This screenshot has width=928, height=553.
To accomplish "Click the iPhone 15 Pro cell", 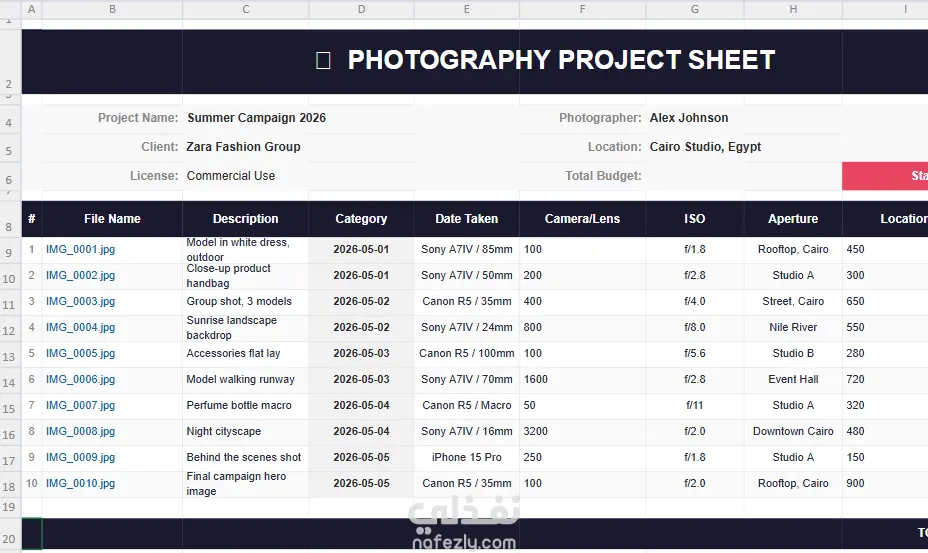I will pos(466,458).
